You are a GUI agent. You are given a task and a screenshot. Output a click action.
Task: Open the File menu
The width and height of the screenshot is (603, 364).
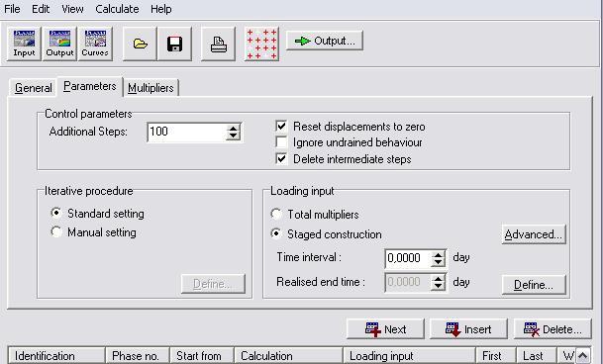tap(12, 9)
